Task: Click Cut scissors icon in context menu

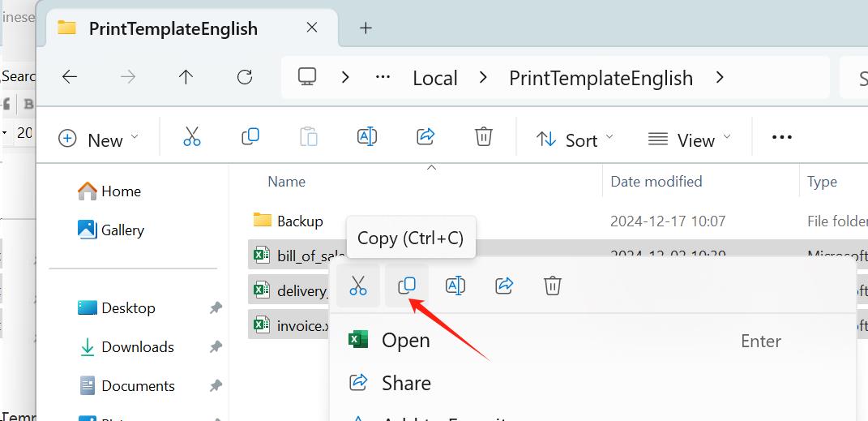Action: (357, 286)
